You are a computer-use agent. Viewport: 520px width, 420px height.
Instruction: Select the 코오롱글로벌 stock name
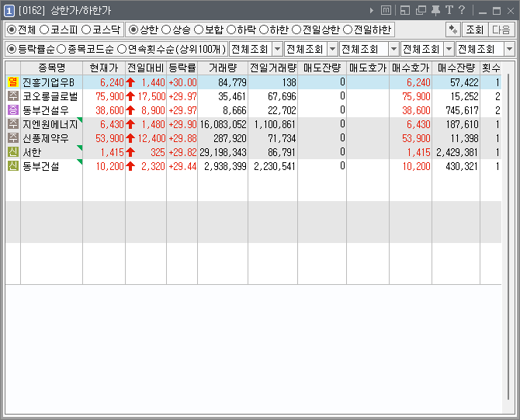click(x=50, y=96)
